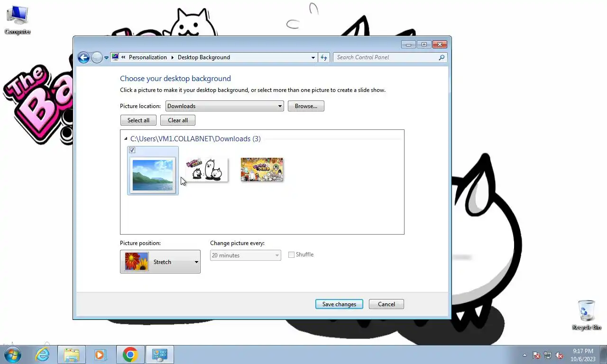Open the Action Center flag icon
This screenshot has width=607, height=364.
click(x=536, y=355)
